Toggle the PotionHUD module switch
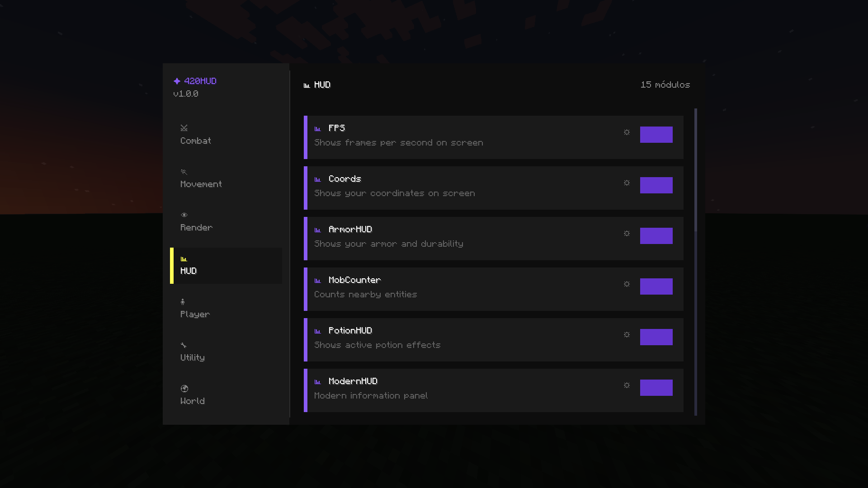The width and height of the screenshot is (868, 488). click(656, 337)
